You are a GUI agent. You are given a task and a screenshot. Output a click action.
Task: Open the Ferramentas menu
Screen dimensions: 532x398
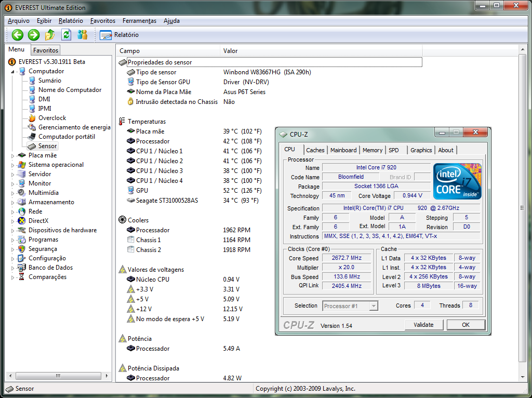(139, 21)
